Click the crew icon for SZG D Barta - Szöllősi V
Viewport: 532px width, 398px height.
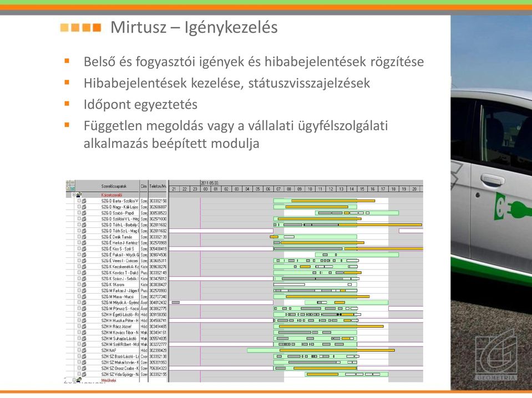84,201
